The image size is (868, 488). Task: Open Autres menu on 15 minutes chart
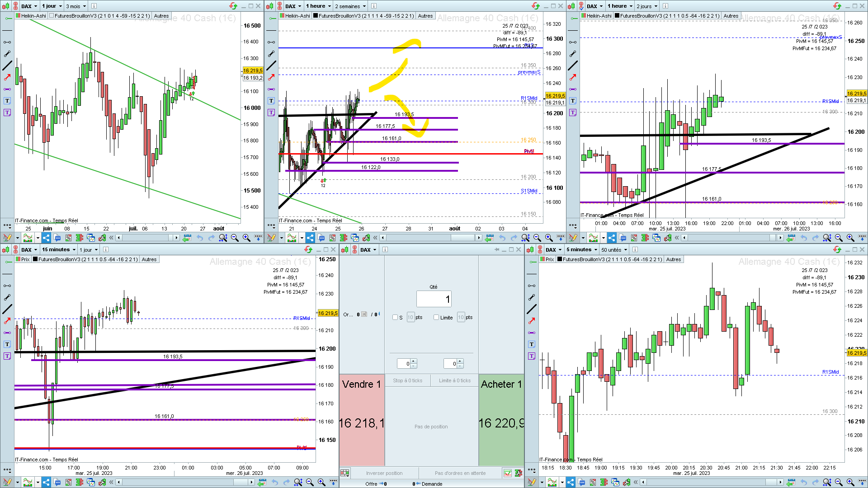coord(149,259)
